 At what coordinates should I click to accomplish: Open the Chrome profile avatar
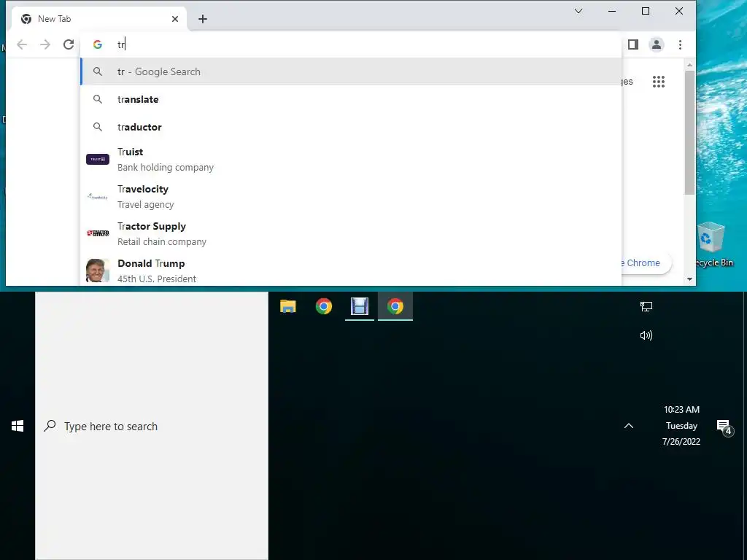[x=657, y=44]
